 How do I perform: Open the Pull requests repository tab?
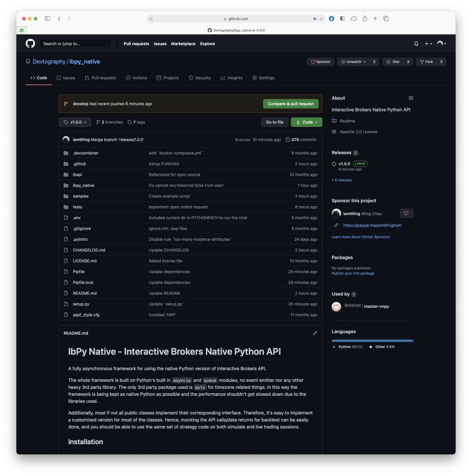(x=100, y=78)
